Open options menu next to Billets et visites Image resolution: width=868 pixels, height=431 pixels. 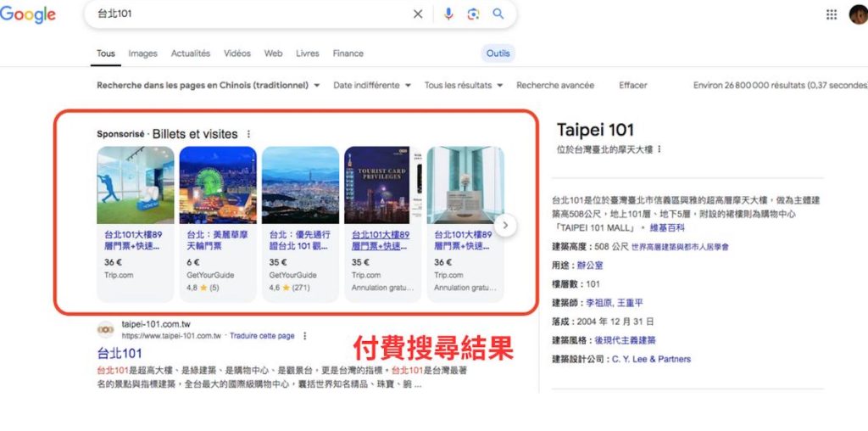point(248,134)
